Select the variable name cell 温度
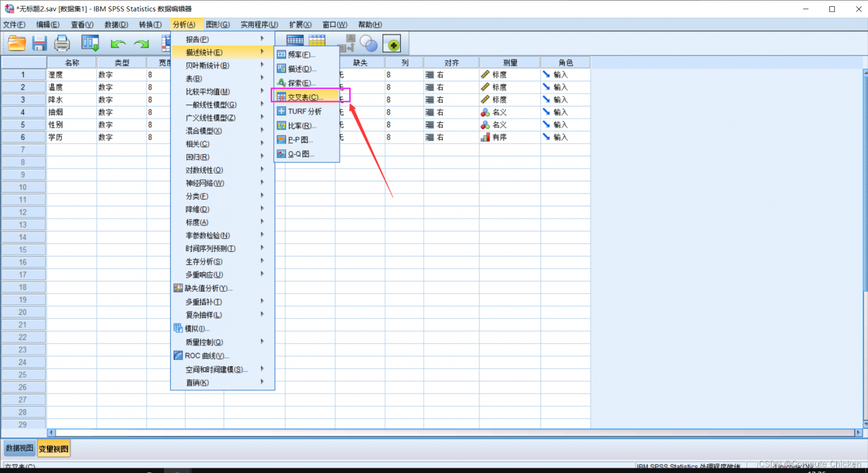The image size is (868, 473). tap(72, 88)
